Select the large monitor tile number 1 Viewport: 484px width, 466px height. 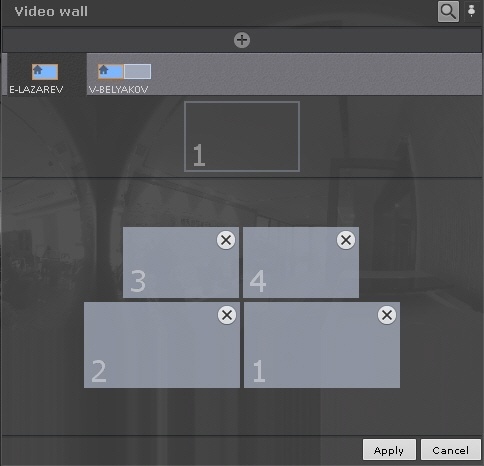click(x=322, y=345)
